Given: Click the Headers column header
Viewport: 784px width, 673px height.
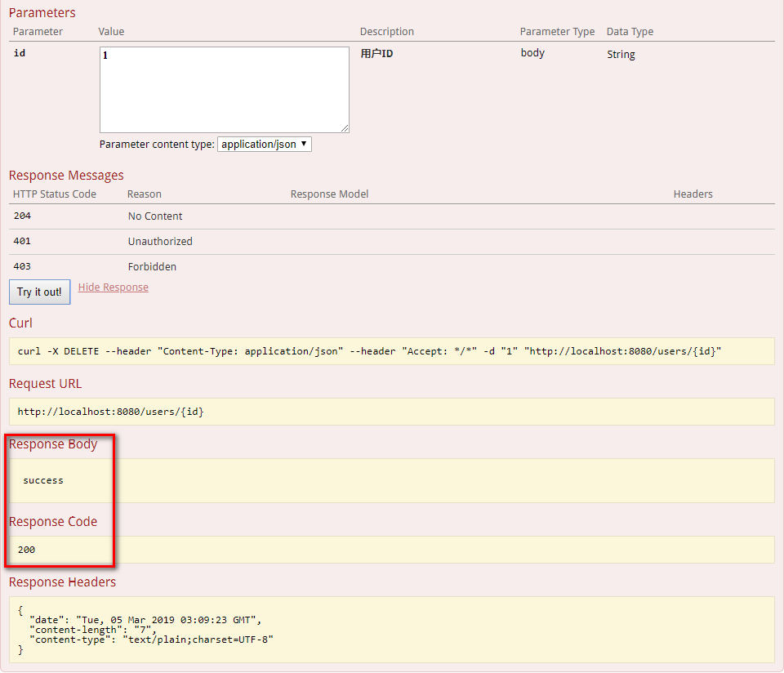Looking at the screenshot, I should [693, 194].
